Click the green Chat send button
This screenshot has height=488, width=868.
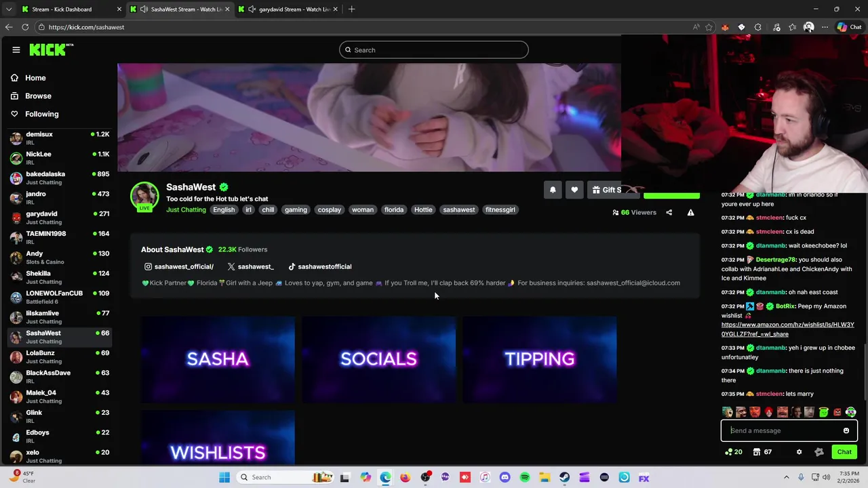pos(844,452)
